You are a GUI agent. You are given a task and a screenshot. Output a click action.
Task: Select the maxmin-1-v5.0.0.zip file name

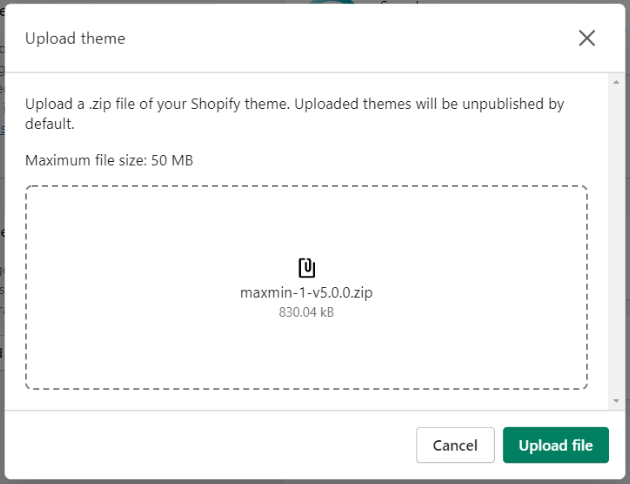point(306,293)
